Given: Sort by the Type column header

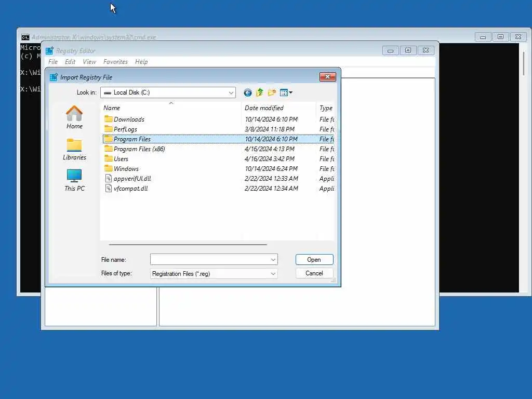Looking at the screenshot, I should [x=326, y=108].
